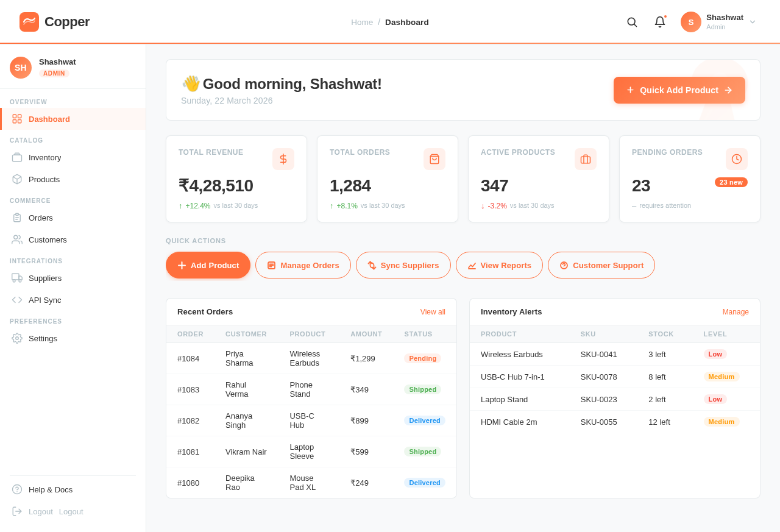Switch to the Dashboard menu item
The height and width of the screenshot is (532, 780).
49,119
